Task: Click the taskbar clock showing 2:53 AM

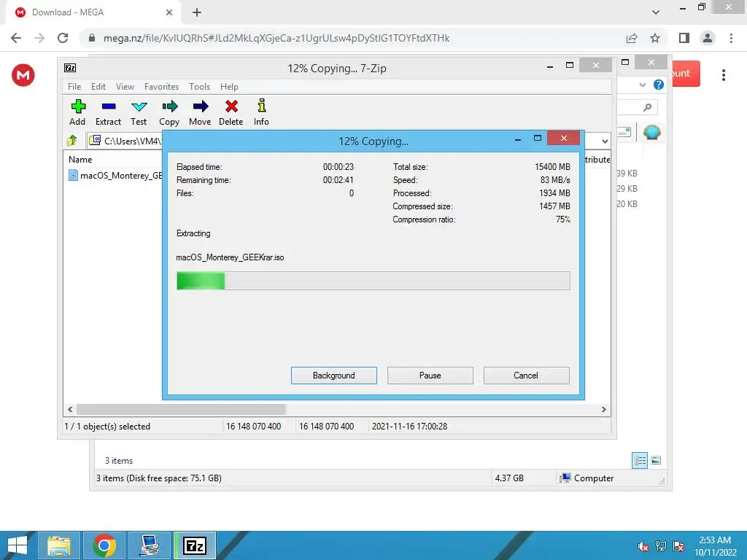Action: (715, 546)
